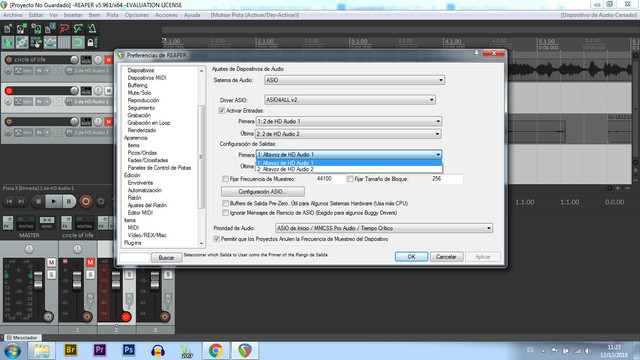Click the MASTER volume fader in mixer

point(38,280)
